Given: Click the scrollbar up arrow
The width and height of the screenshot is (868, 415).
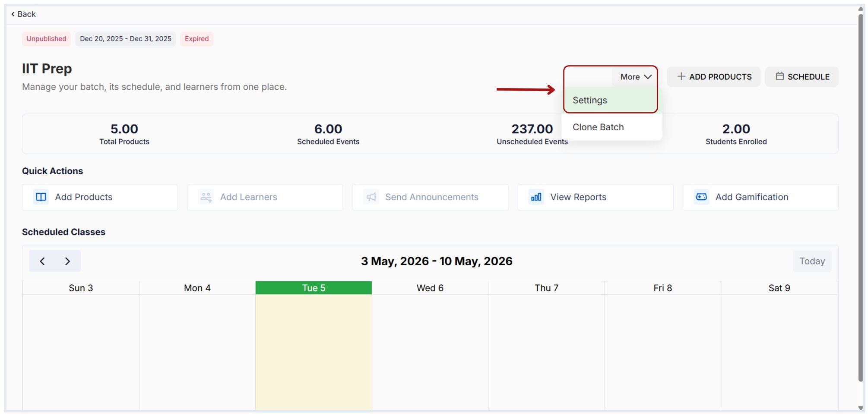Looking at the screenshot, I should tap(860, 9).
